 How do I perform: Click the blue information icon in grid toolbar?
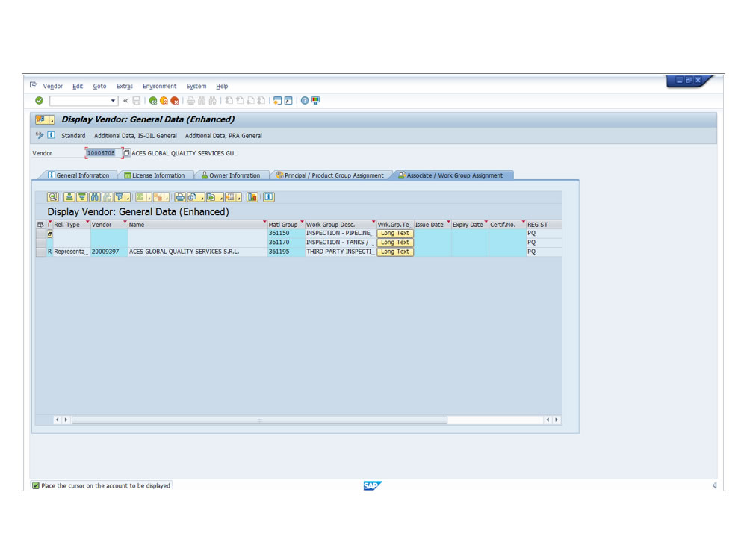268,197
